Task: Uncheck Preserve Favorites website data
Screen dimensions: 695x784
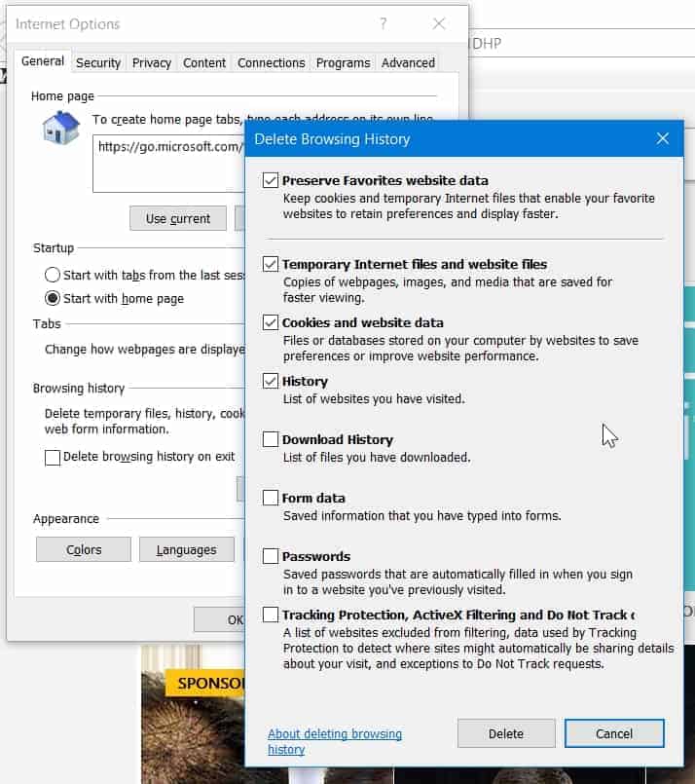Action: pyautogui.click(x=271, y=180)
